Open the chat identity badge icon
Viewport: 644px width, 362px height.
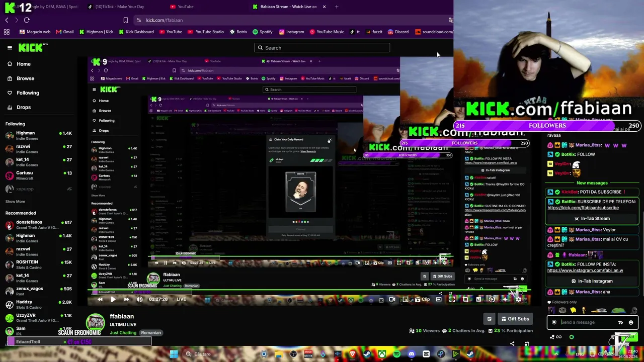click(x=554, y=322)
